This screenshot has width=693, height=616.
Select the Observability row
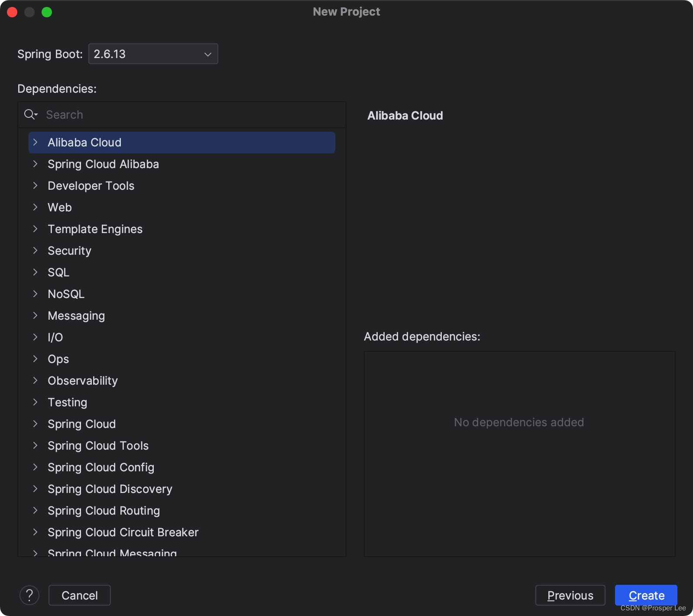point(182,381)
